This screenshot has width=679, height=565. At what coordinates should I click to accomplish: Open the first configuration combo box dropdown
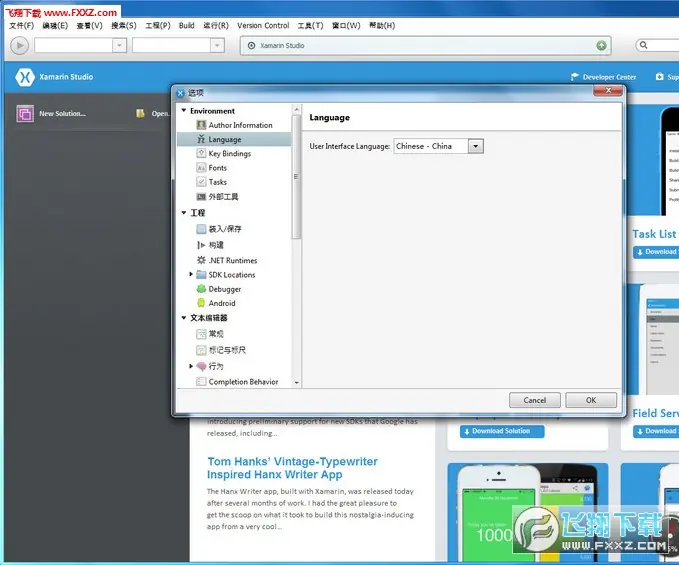coord(119,45)
